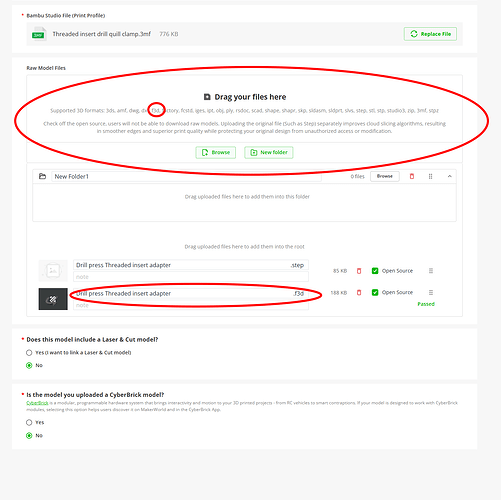Delete the .f3d file with trash icon
Screen dimensions: 501x500
point(359,293)
